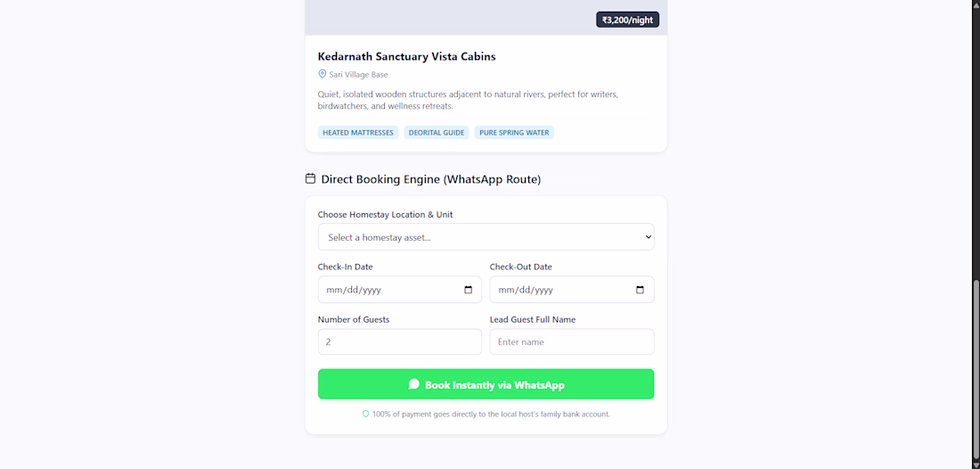Click the Number of Guests field
Image resolution: width=980 pixels, height=469 pixels.
[399, 342]
